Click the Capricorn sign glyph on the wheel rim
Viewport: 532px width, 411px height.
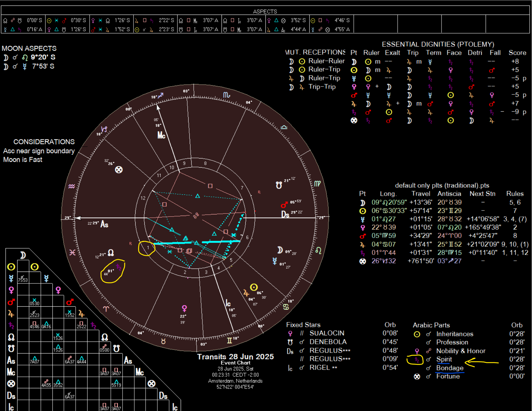tap(104, 129)
